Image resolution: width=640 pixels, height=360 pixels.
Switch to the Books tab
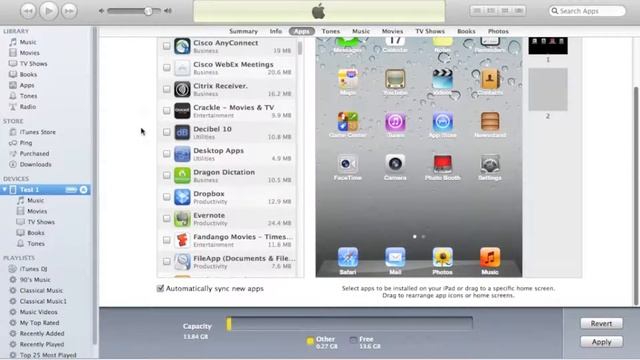pos(466,31)
